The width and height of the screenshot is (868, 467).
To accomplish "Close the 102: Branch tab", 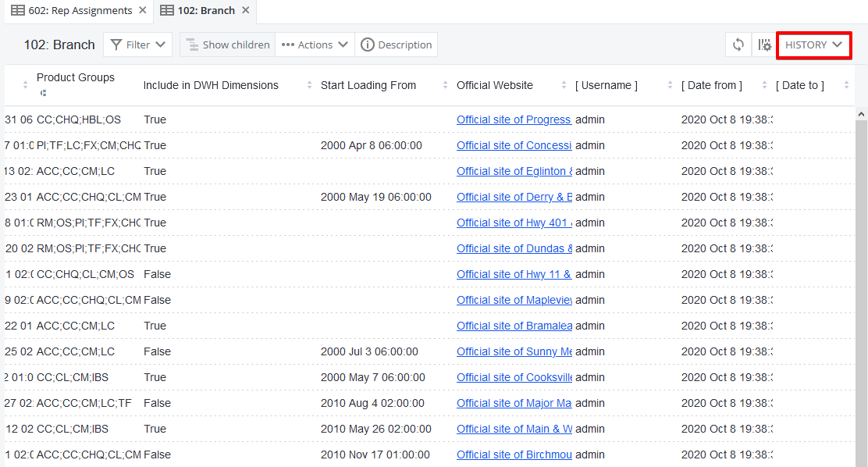I will [x=245, y=10].
